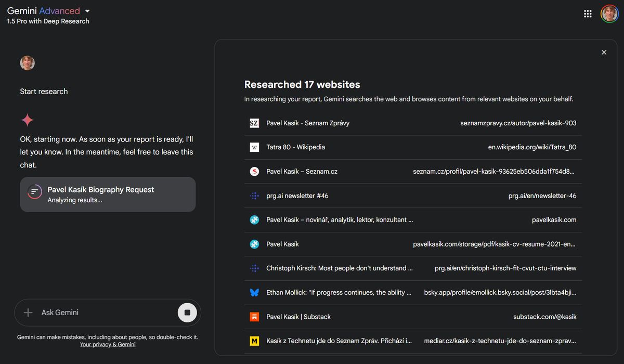Open Your privacy & Gemini link
The image size is (624, 364).
click(x=108, y=344)
